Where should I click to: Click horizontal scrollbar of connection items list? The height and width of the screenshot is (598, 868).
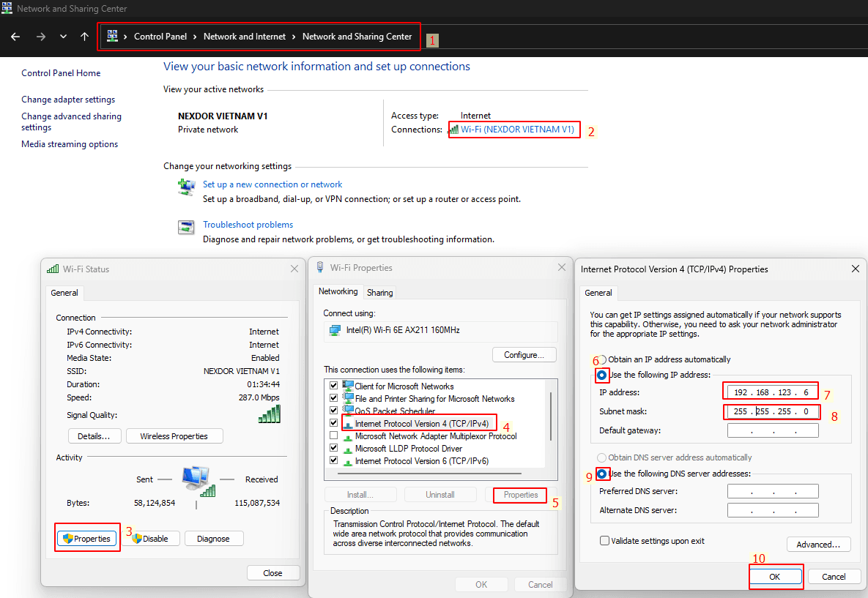click(429, 474)
